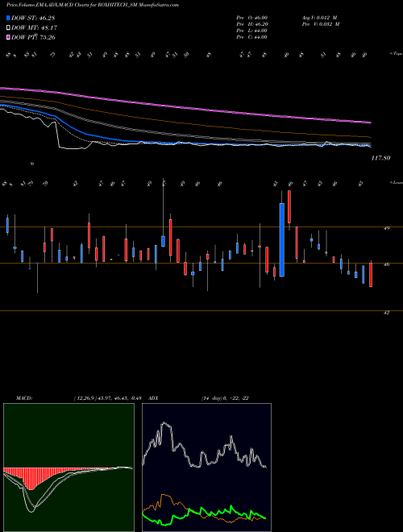Click the 'ADX' panel heading
The width and height of the screenshot is (403, 532).
click(153, 398)
